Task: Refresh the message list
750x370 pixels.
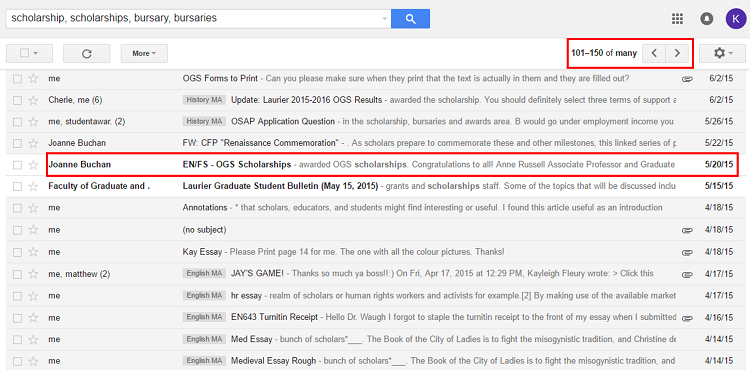Action: click(87, 54)
